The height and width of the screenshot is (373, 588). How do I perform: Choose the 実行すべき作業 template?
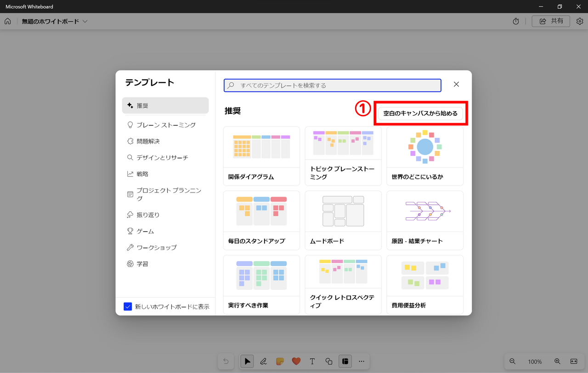tap(261, 285)
